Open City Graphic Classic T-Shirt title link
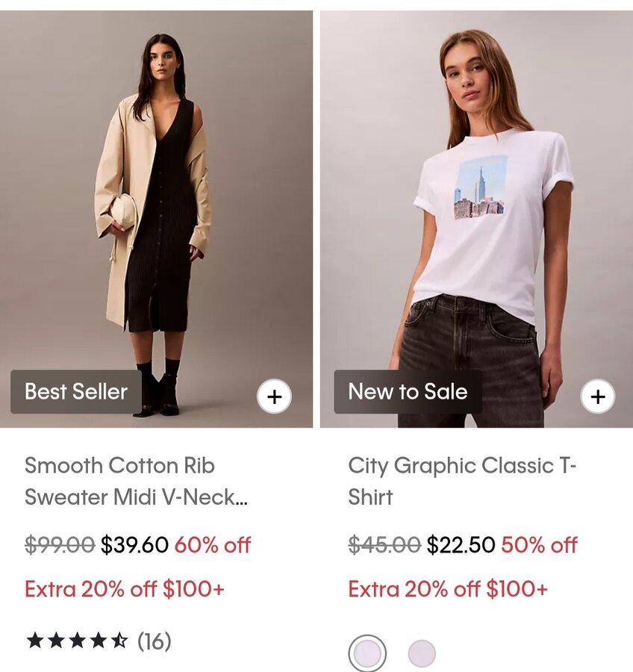This screenshot has width=633, height=672. (x=462, y=482)
